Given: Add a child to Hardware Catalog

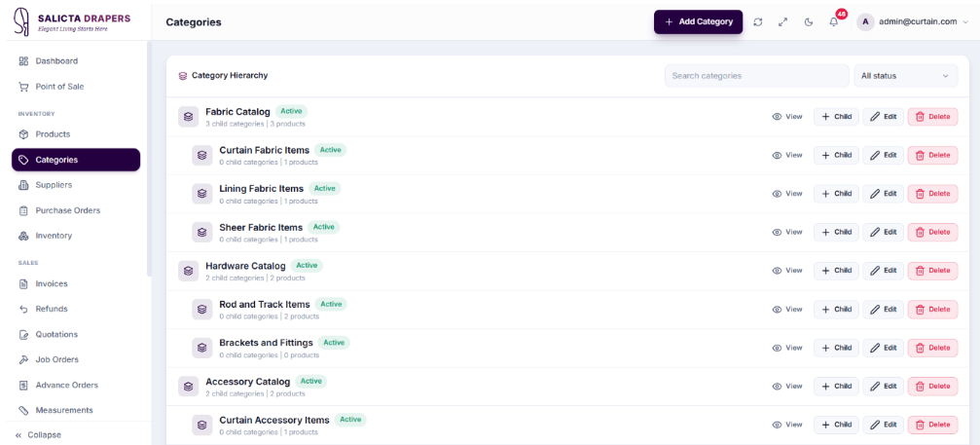Looking at the screenshot, I should tap(836, 271).
